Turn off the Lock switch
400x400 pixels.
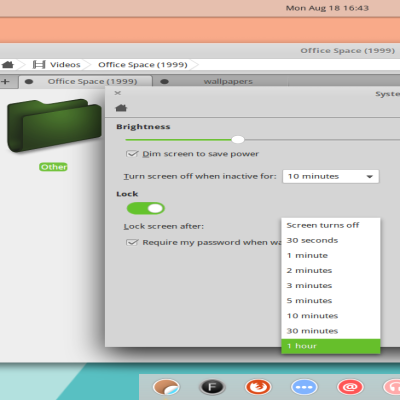point(146,209)
